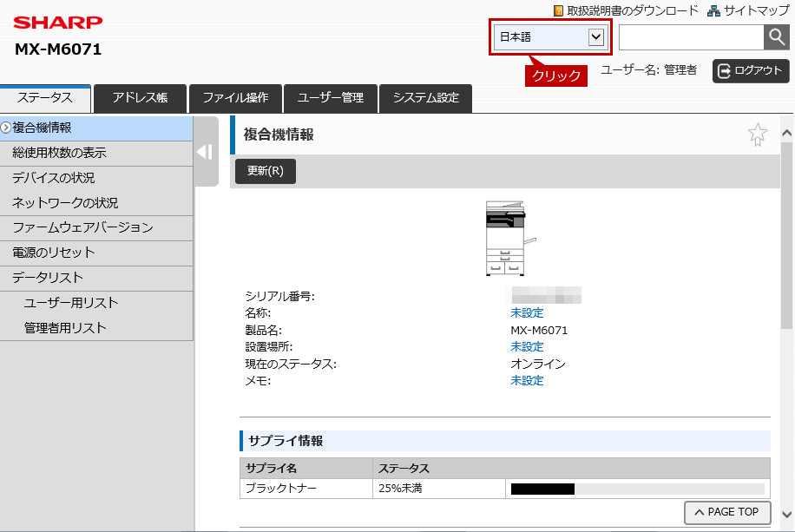Click the vertical scrollbar thumb
This screenshot has width=795, height=532.
click(787, 236)
